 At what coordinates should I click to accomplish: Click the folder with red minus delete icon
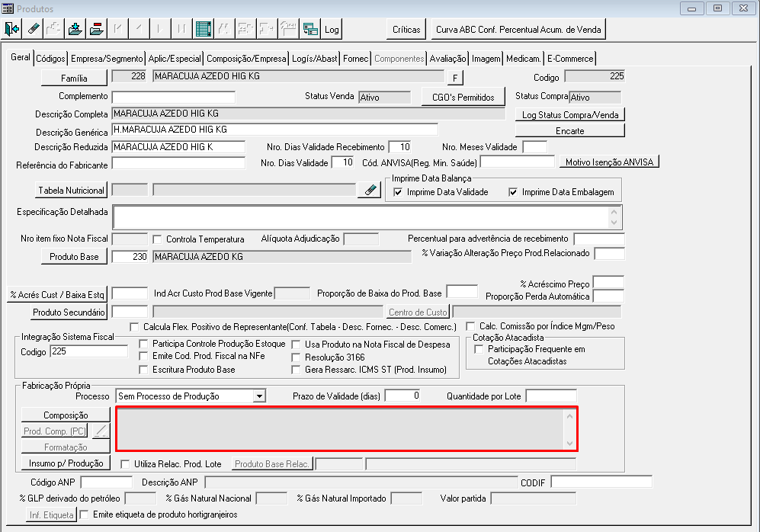(97, 29)
